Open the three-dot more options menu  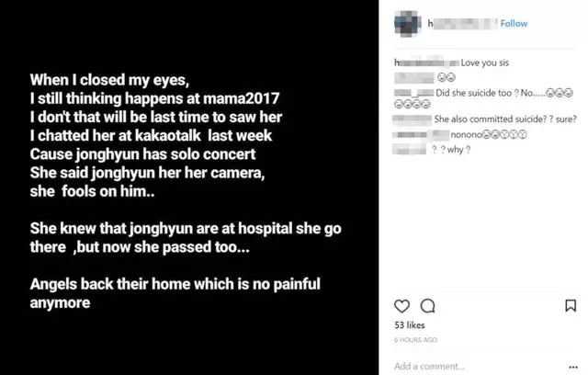[573, 367]
